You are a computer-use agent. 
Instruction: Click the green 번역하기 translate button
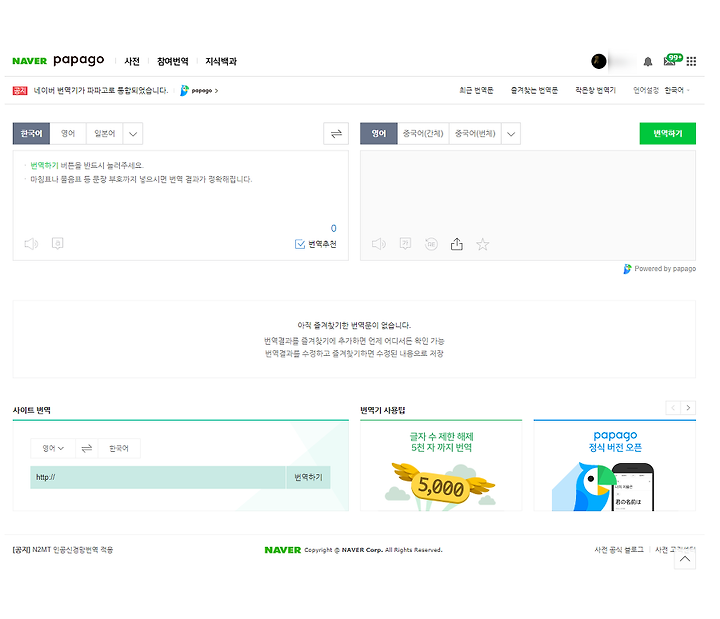[668, 134]
